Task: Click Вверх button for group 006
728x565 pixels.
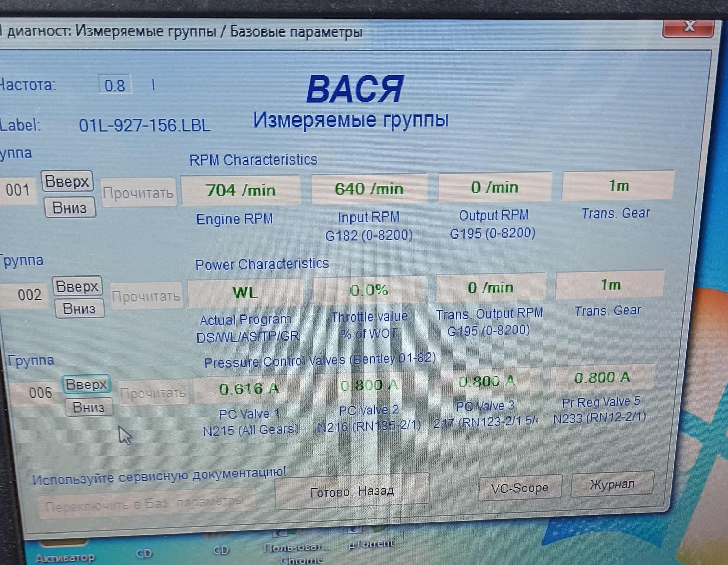Action: pyautogui.click(x=87, y=384)
